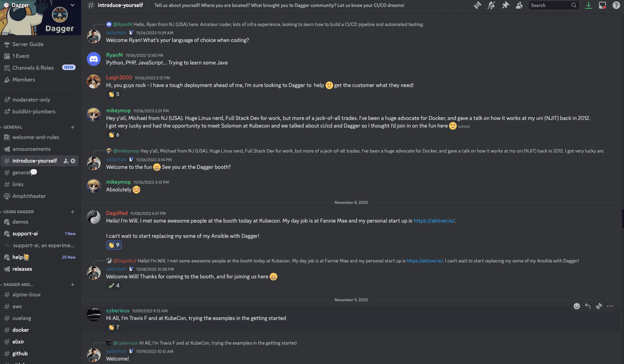Open more options for cyberious's message

(610, 306)
